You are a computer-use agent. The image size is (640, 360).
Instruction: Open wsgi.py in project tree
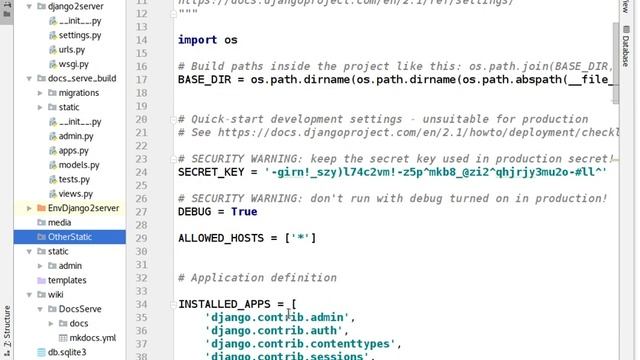tap(73, 64)
